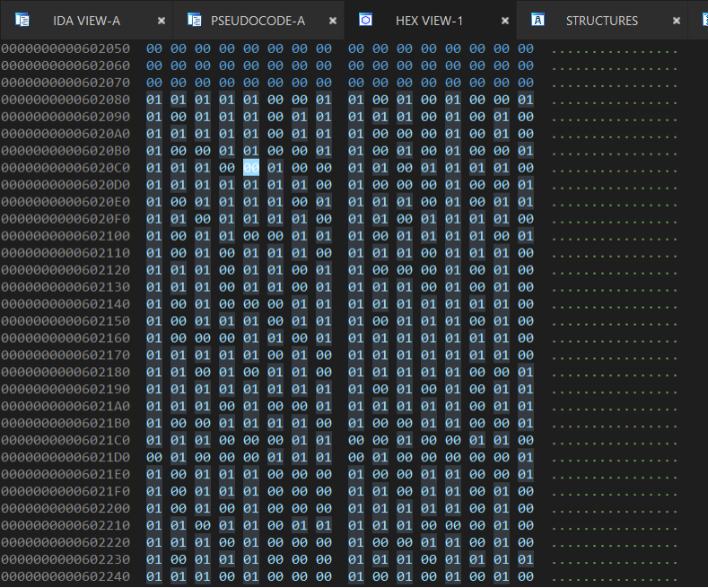The image size is (708, 588).
Task: Select last byte 01 in row 0000000000602190
Action: point(526,389)
